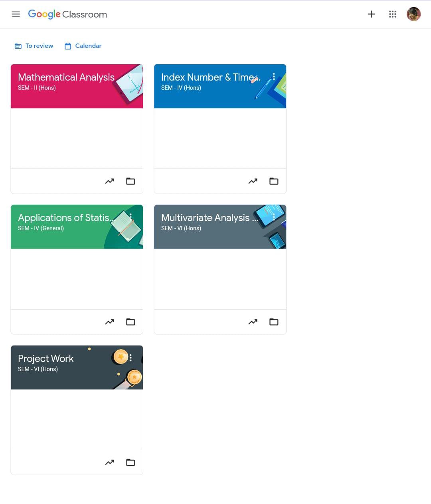
Task: Open the Google apps grid
Action: click(x=393, y=14)
